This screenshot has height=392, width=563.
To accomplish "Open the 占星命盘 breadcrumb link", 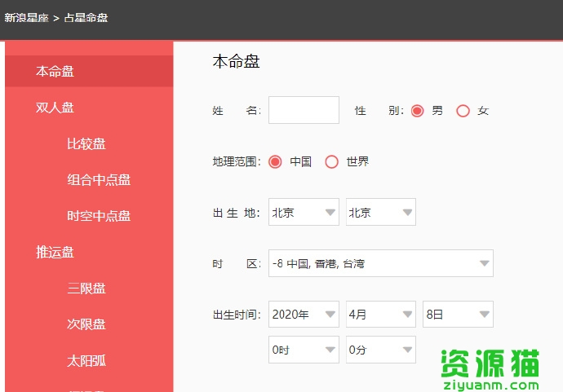I will 86,18.
